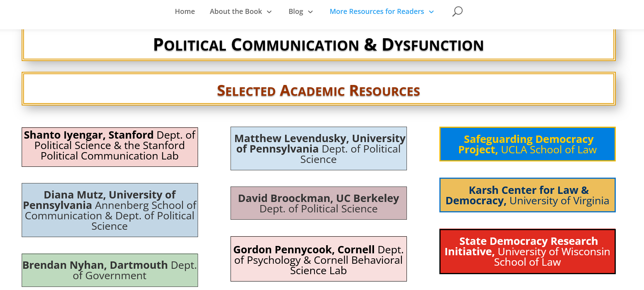Open Gordon Pennycook, Cornell resource
644x290 pixels.
[318, 259]
